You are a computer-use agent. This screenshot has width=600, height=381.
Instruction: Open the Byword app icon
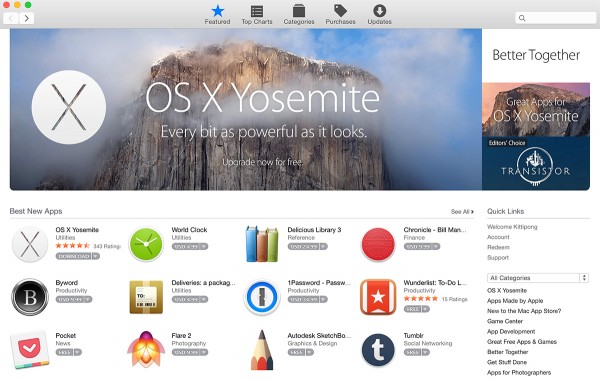click(30, 297)
